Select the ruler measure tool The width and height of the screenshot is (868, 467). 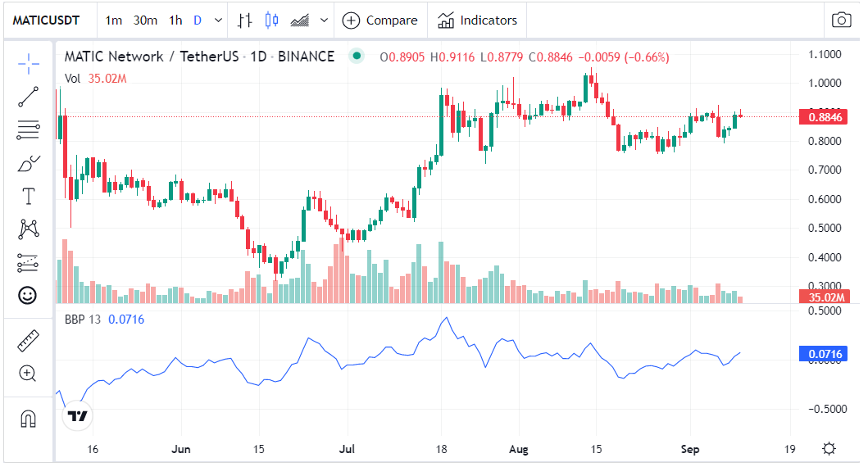pos(28,341)
